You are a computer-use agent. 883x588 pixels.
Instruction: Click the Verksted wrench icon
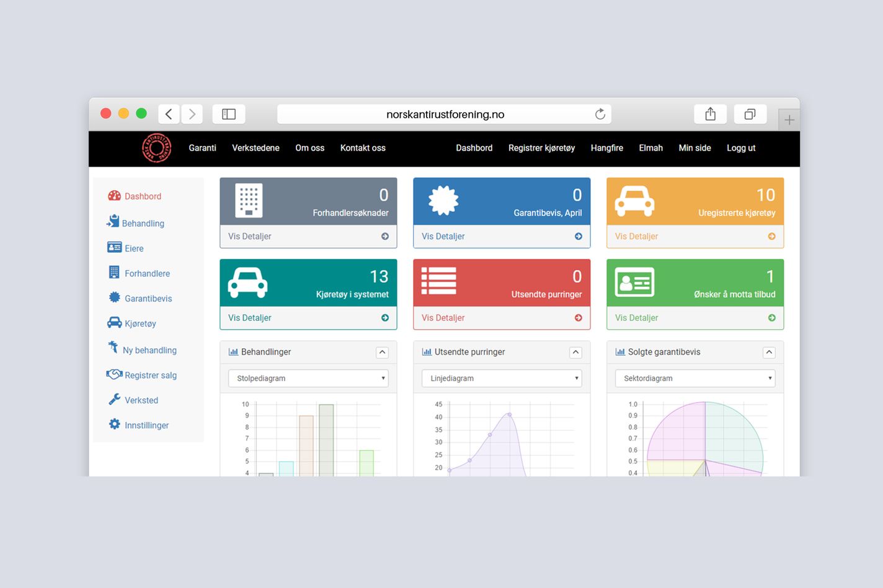click(x=114, y=400)
